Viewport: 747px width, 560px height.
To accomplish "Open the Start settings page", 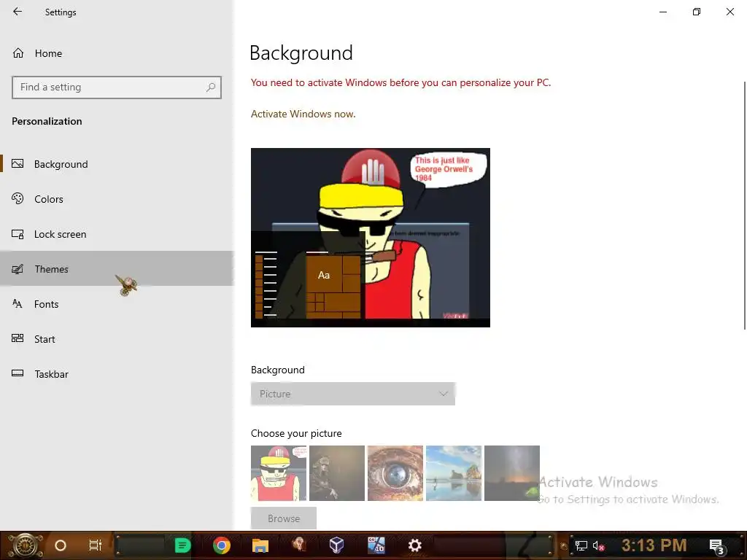I will pyautogui.click(x=117, y=339).
